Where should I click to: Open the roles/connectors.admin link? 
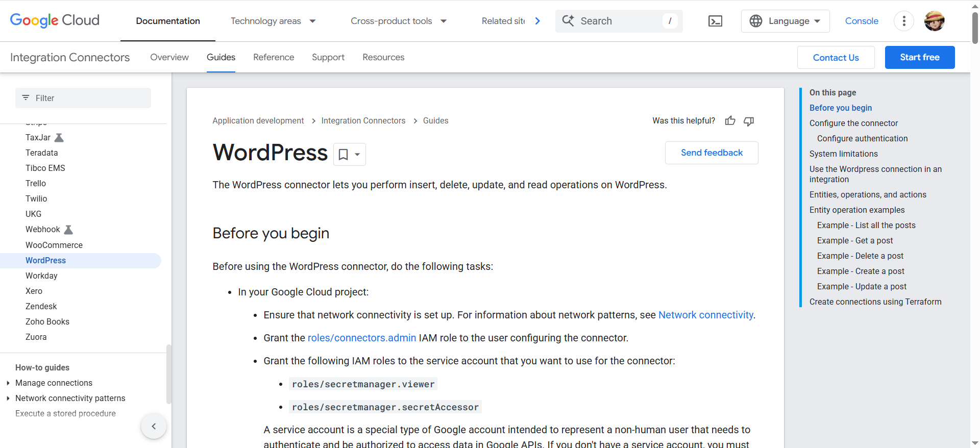(362, 338)
